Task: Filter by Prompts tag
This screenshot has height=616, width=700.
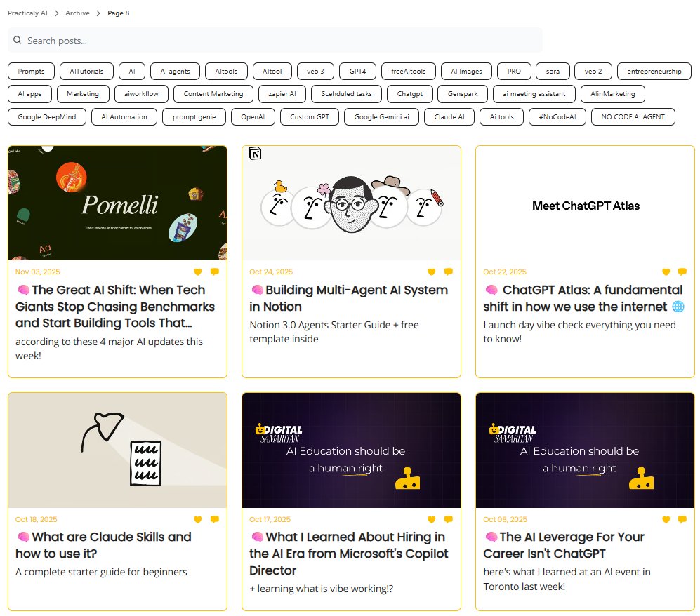Action: click(32, 72)
